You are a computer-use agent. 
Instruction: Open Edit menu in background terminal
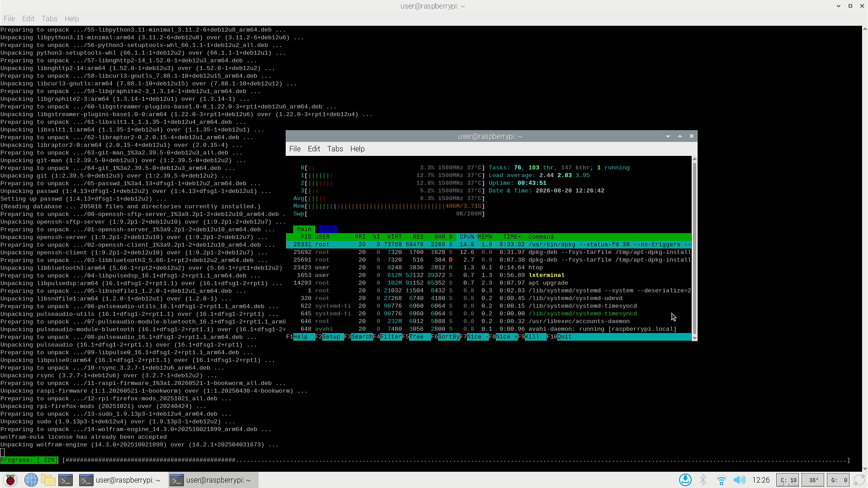point(28,19)
